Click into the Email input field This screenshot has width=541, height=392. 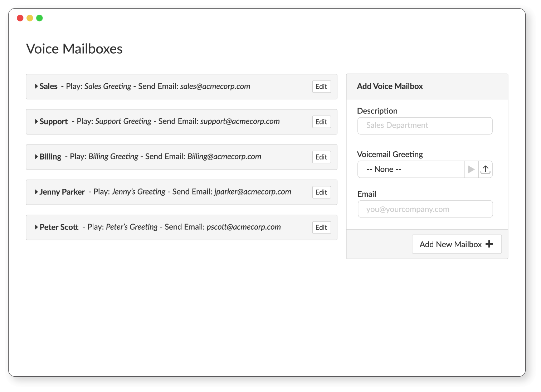425,209
